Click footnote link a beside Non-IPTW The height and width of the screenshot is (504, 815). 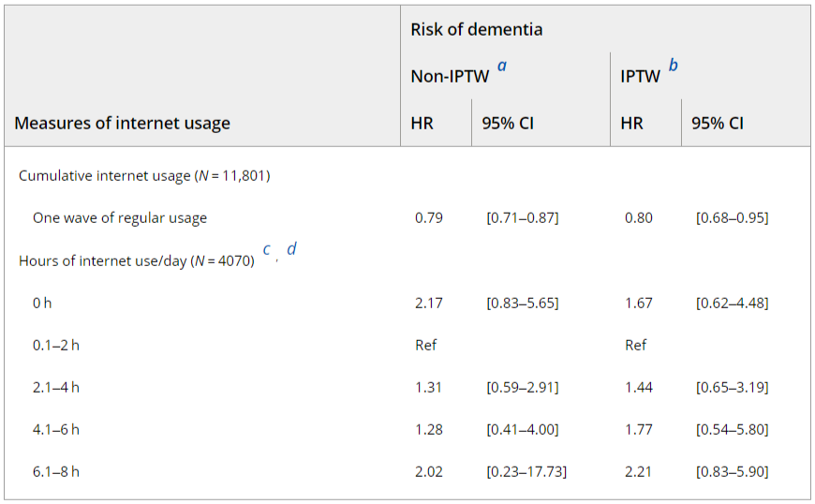[502, 66]
